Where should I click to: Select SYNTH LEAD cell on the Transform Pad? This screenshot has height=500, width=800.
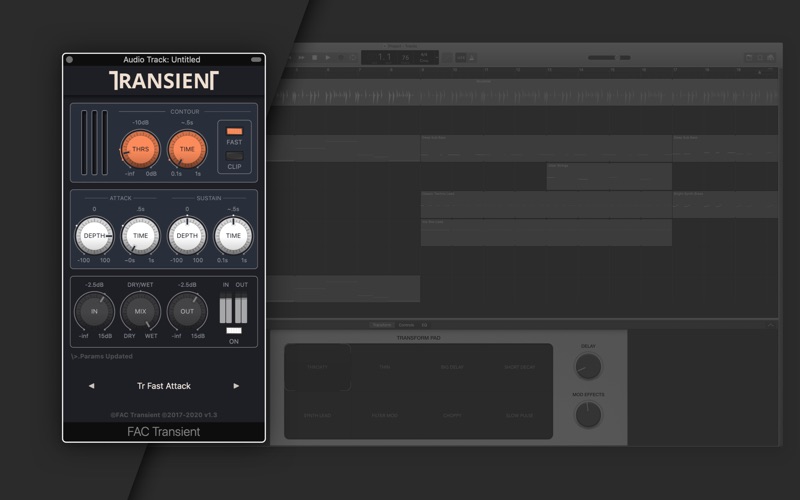click(x=317, y=415)
